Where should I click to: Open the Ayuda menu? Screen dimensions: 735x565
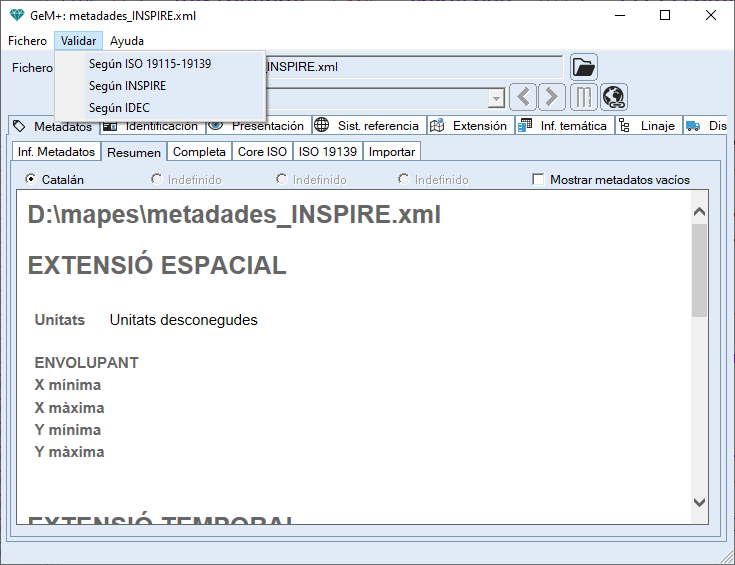tap(127, 41)
